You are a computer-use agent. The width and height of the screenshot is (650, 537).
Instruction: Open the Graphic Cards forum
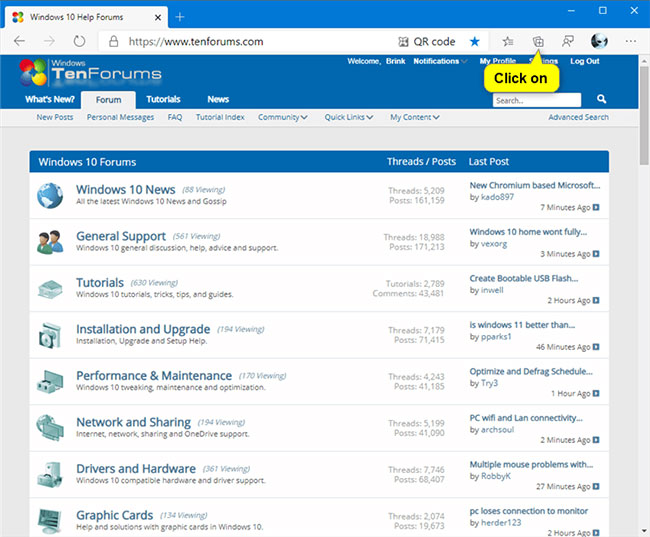pos(114,515)
